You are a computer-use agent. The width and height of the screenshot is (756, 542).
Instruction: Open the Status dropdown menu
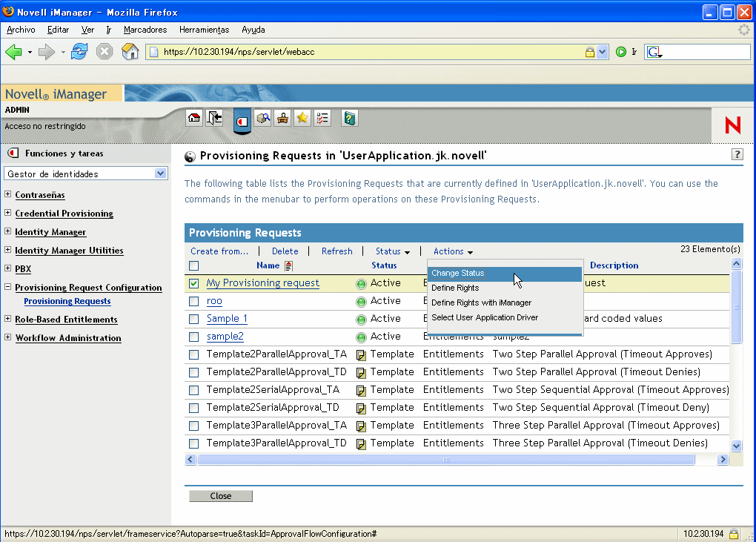pos(392,251)
